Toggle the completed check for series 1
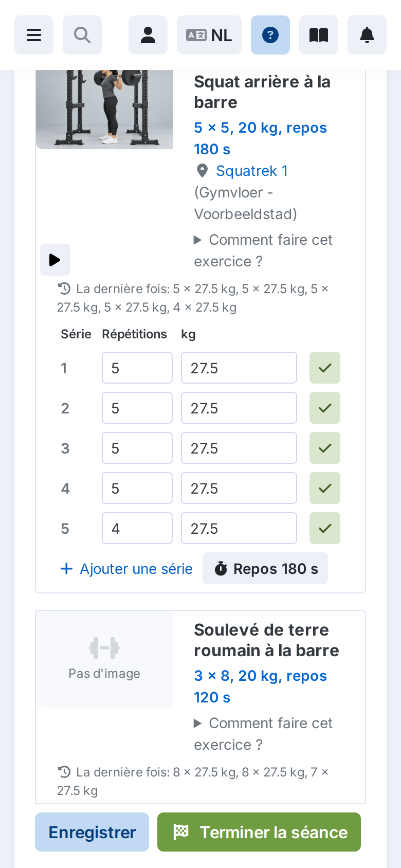Viewport: 401px width, 868px height. [325, 368]
